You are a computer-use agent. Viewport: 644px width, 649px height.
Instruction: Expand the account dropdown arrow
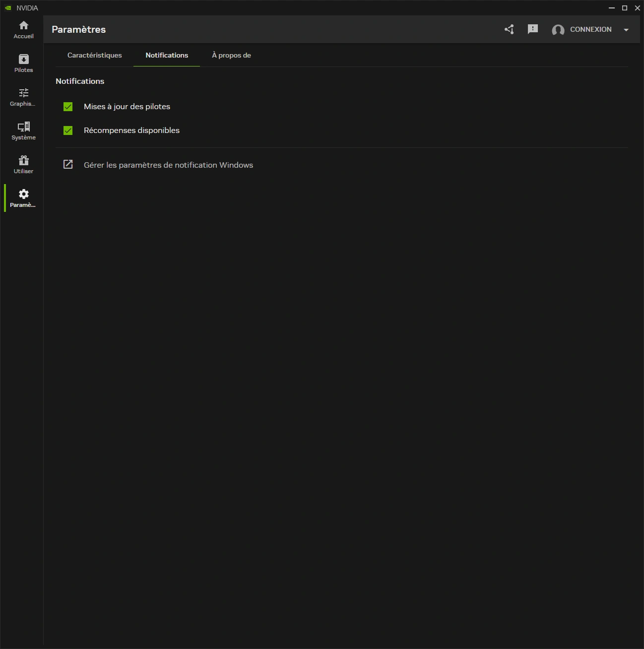[626, 30]
